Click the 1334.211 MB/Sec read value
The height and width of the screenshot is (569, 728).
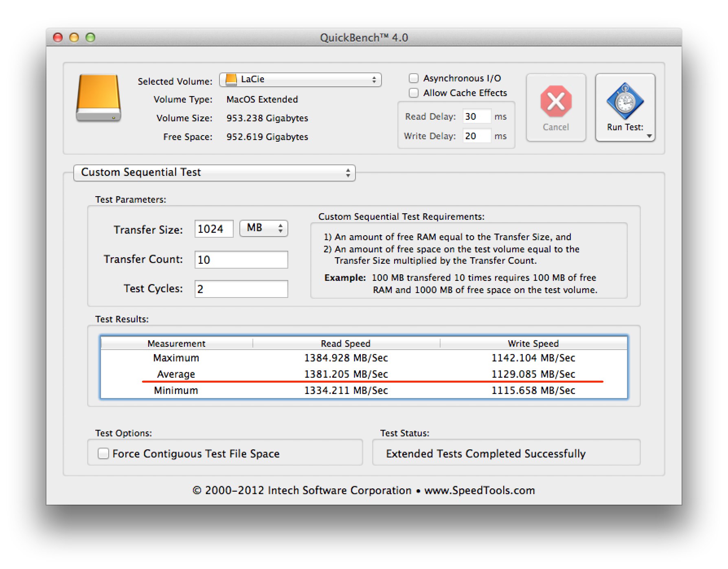[346, 390]
